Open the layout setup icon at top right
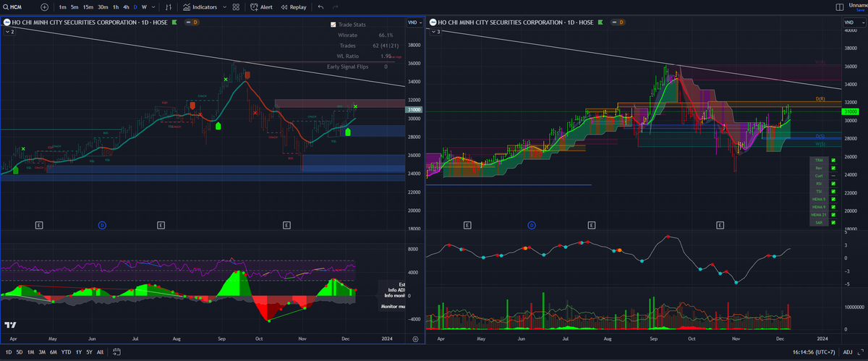868x361 pixels. (x=839, y=7)
